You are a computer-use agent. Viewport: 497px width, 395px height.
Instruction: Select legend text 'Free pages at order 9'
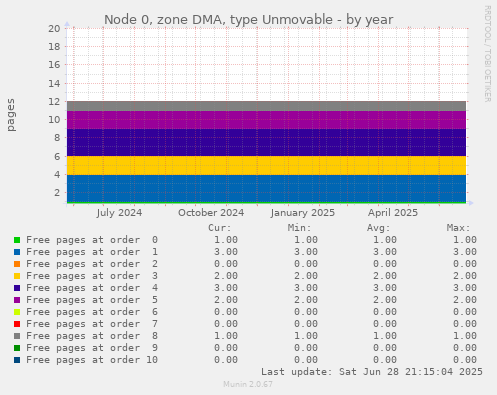pyautogui.click(x=92, y=348)
